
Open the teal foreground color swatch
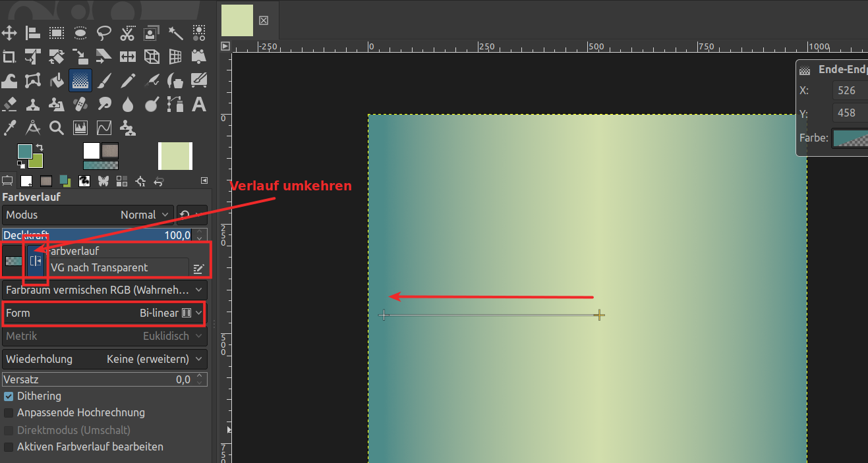pos(24,151)
